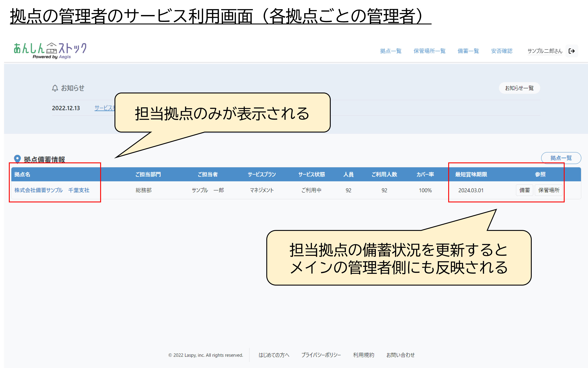The height and width of the screenshot is (368, 588).
Task: Open 安否確認 in the top navigation
Action: [x=502, y=51]
